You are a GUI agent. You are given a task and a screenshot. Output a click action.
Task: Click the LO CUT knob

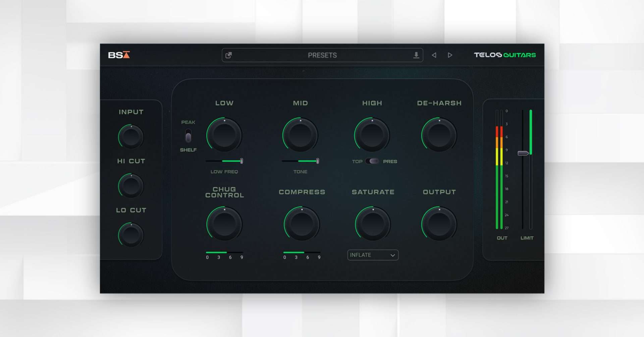pyautogui.click(x=131, y=235)
